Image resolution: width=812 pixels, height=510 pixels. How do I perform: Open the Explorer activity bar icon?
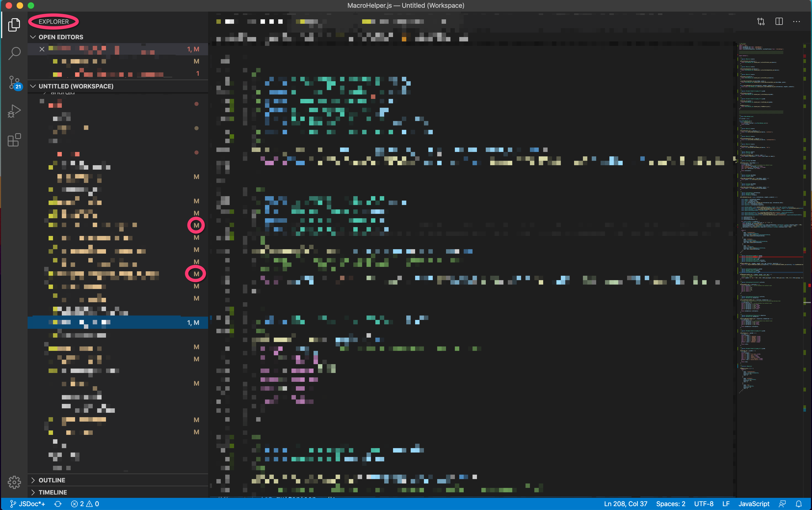14,25
